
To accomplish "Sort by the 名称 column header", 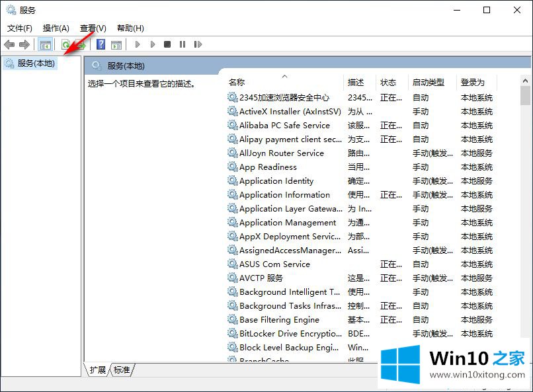I will [237, 83].
